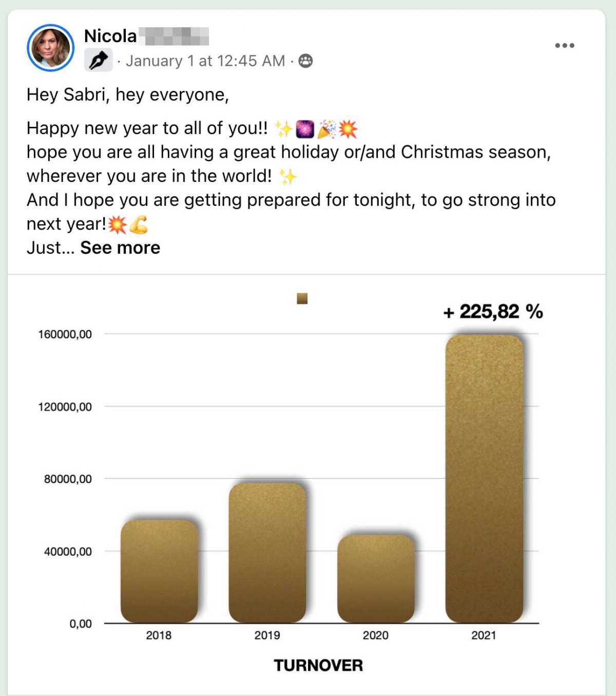Click the fireworks emoji after Happy new year
The image size is (616, 696).
(x=305, y=129)
